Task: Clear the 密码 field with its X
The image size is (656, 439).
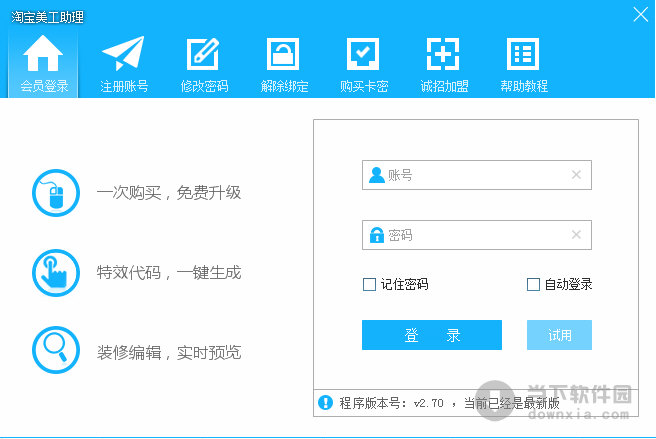Action: coord(576,235)
